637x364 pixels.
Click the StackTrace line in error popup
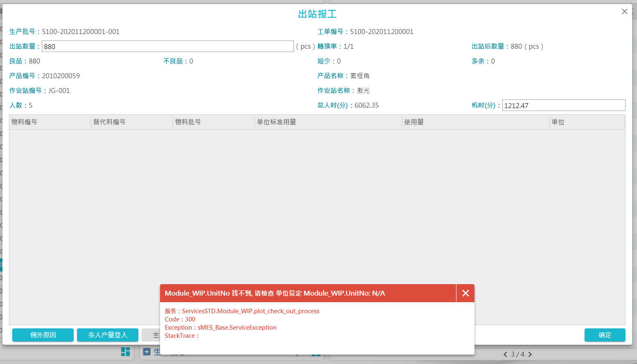point(182,336)
